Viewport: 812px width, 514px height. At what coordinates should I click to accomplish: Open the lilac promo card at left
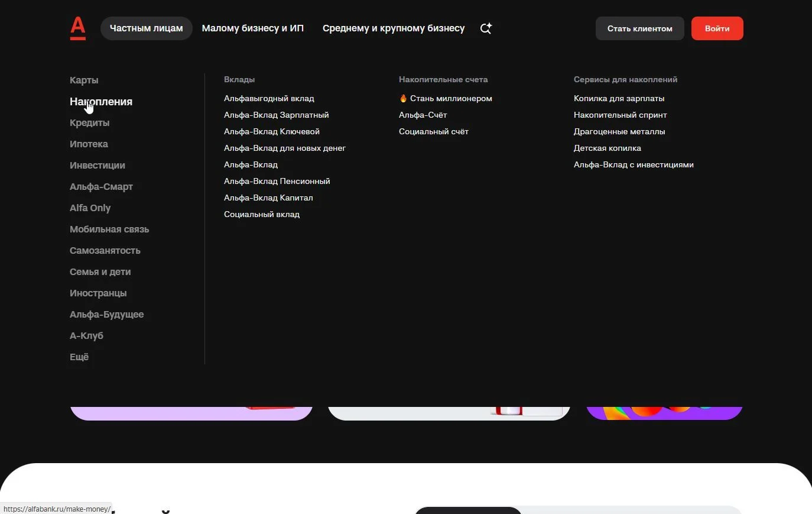coord(191,413)
